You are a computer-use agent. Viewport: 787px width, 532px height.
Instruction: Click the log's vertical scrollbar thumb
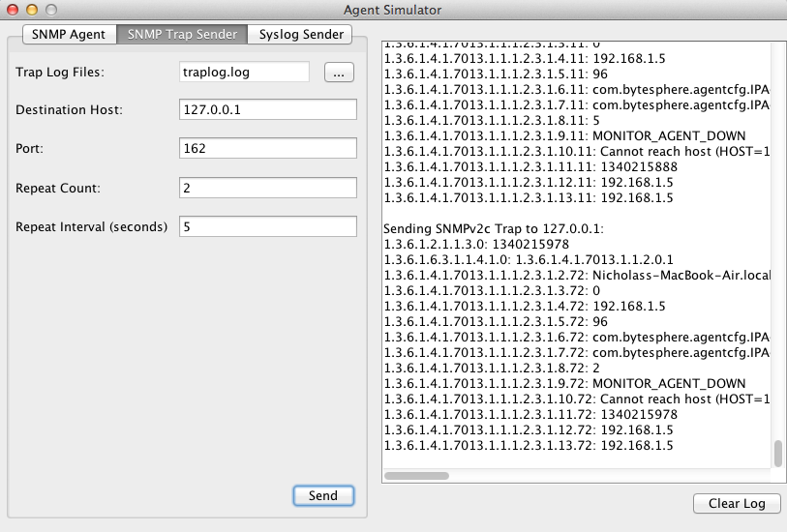pyautogui.click(x=776, y=453)
